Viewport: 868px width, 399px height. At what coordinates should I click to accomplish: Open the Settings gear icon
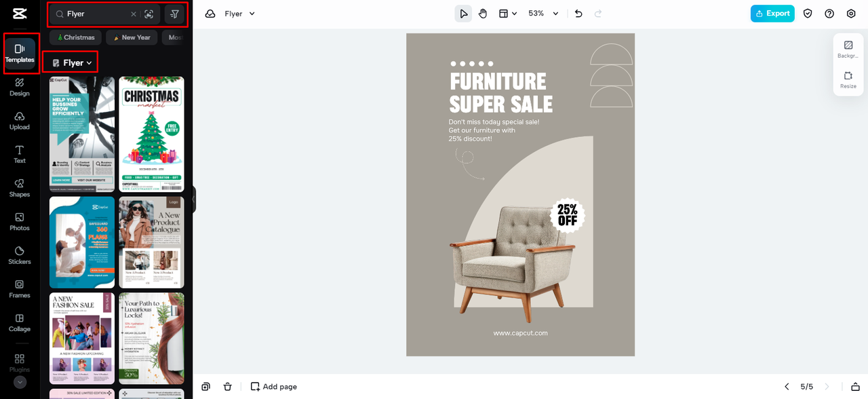(851, 14)
